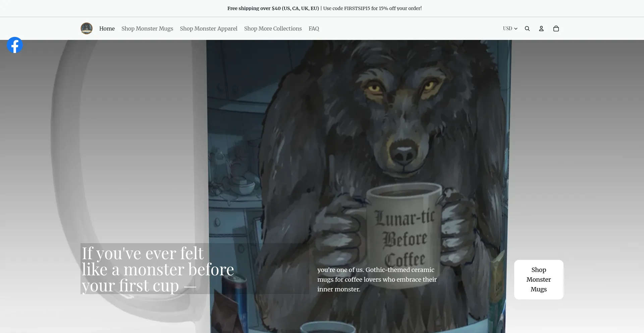Screen dimensions: 644x333
Task: Click the hero heading "If you've ever felt"
Action: [x=158, y=269]
